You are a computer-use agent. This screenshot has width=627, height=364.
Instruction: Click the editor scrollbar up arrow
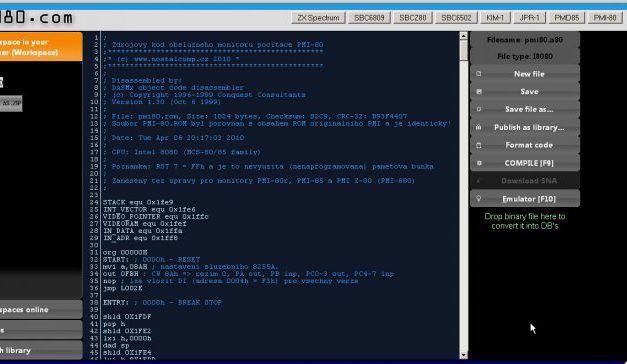click(463, 36)
